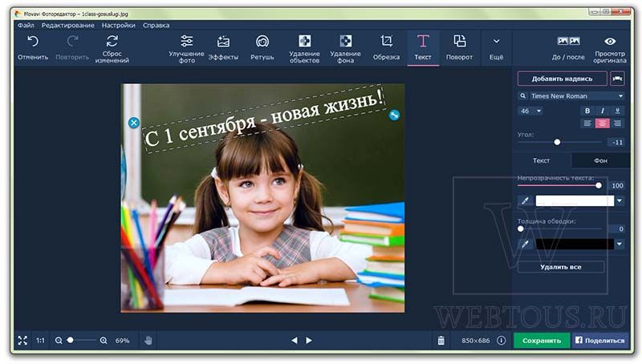Set zoom to 1:1 actual size
Viewport: 642px width, 364px height.
pos(40,340)
